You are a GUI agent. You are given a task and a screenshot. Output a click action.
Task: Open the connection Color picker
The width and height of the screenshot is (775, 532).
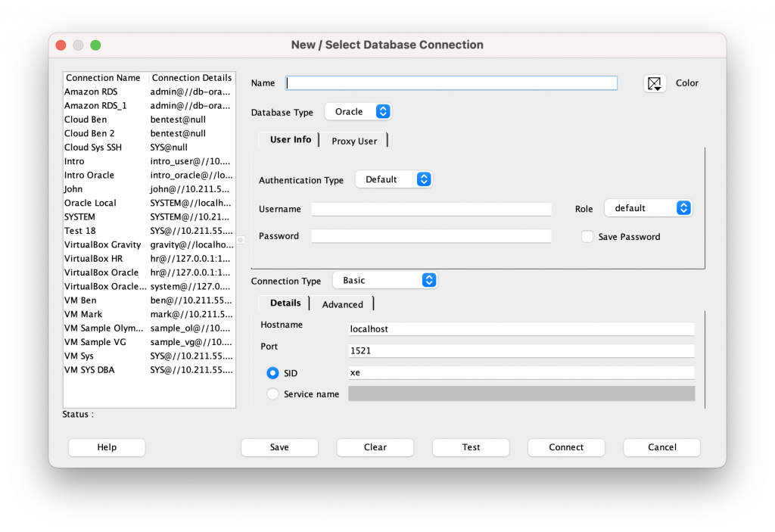655,83
